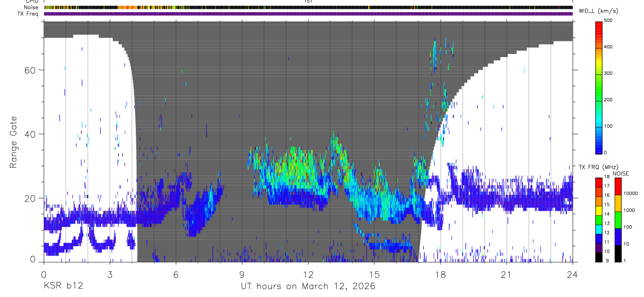Click the black segment of the NOISE color bar

(618, 254)
